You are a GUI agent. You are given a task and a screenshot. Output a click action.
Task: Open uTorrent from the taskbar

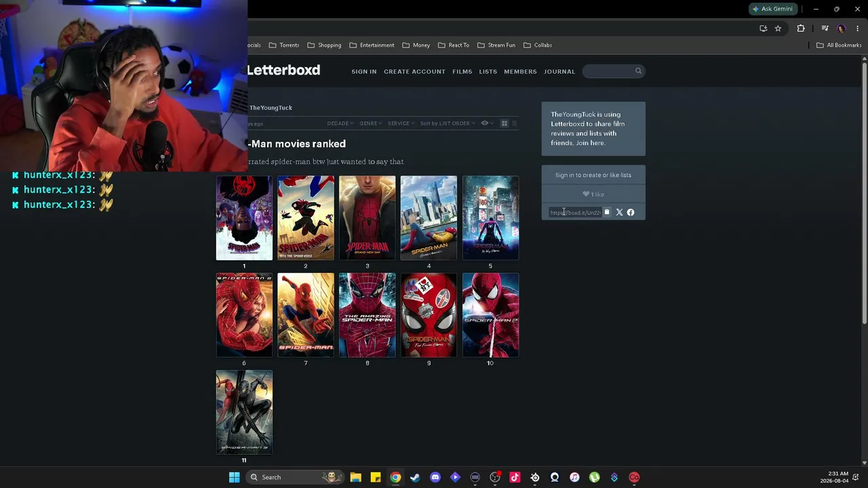(x=595, y=477)
